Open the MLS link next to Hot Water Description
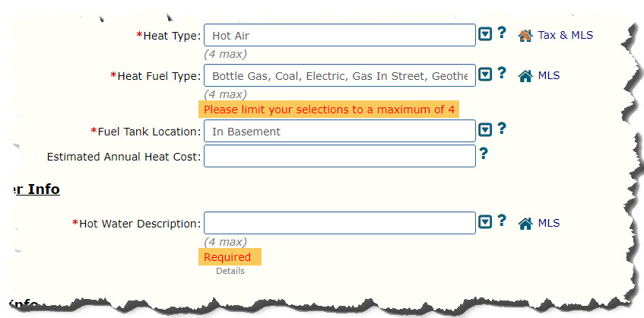The width and height of the screenshot is (644, 318). click(x=549, y=223)
